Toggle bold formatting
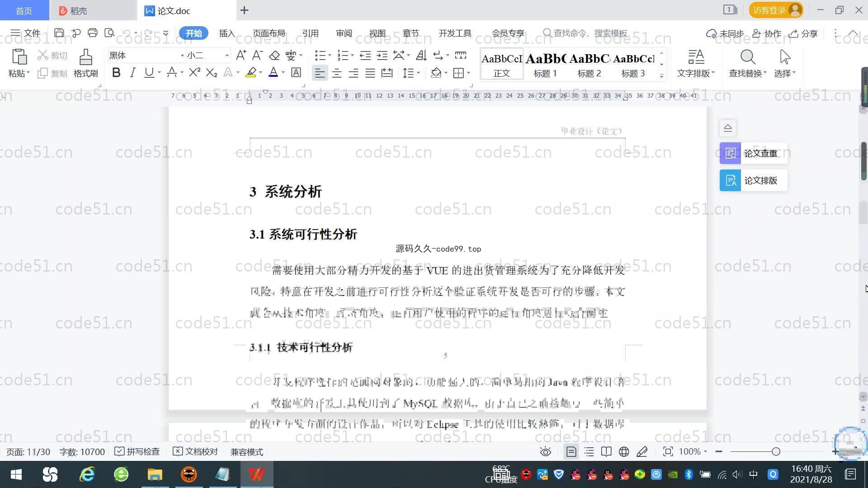The width and height of the screenshot is (868, 488). coord(116,72)
